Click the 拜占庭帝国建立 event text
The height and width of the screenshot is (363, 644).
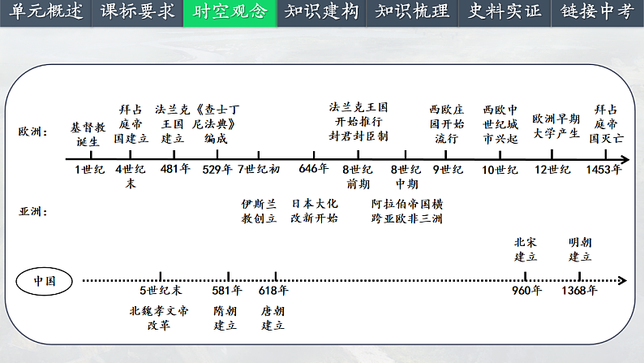coord(131,123)
